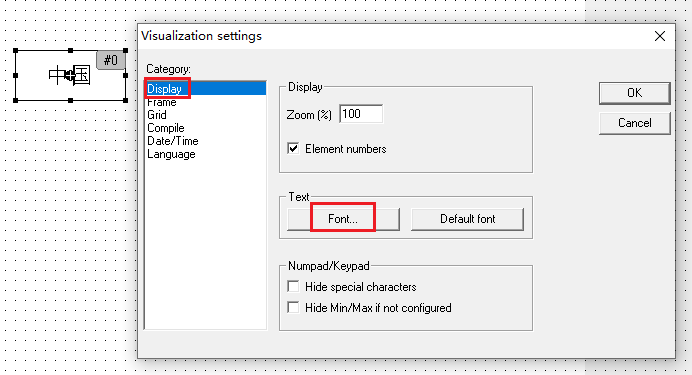Screen dimensions: 692x375
Task: Select the 中国 text element
Action: coord(70,75)
